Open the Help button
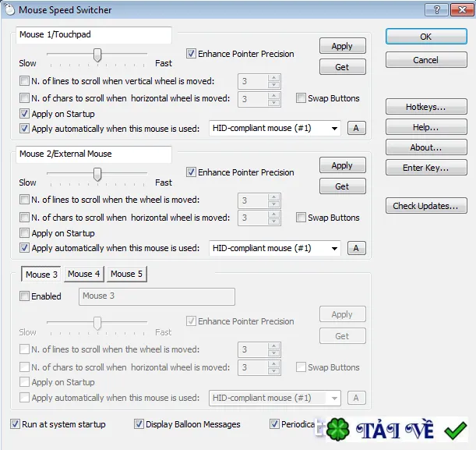The image size is (476, 450). (x=426, y=127)
